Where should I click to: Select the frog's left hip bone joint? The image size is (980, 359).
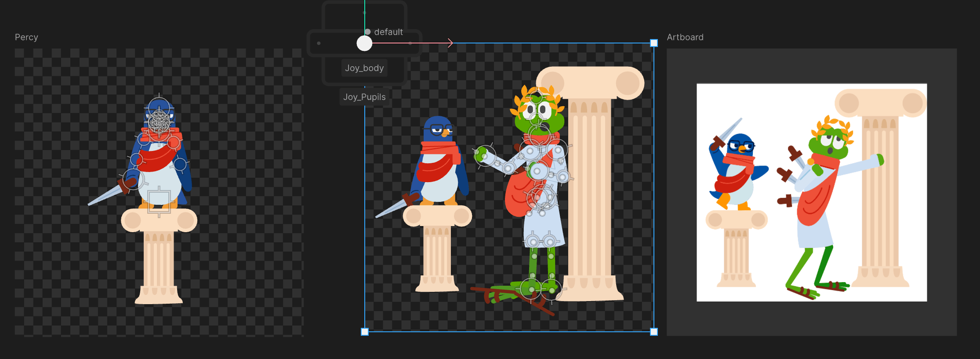point(533,241)
